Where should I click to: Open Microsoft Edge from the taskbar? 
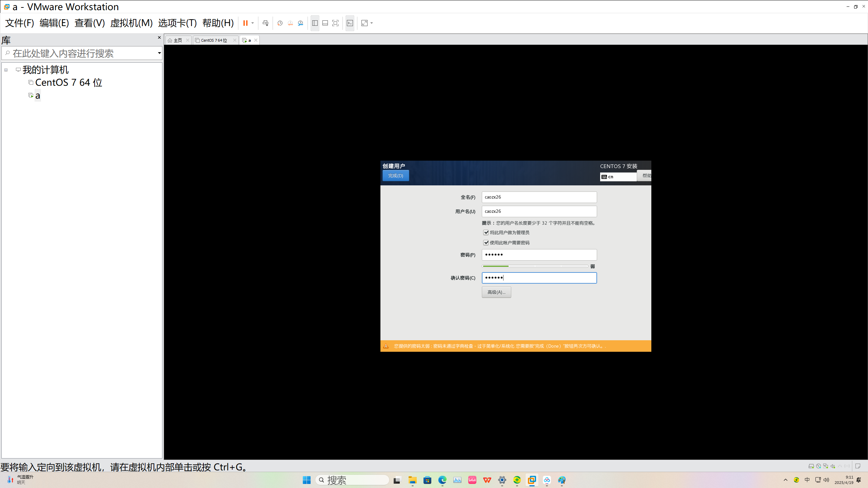pos(442,480)
